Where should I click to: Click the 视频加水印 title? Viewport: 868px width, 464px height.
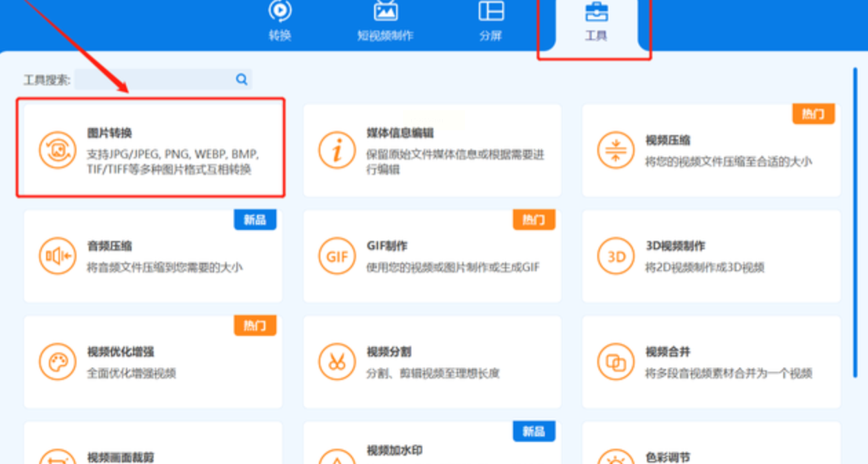click(394, 451)
